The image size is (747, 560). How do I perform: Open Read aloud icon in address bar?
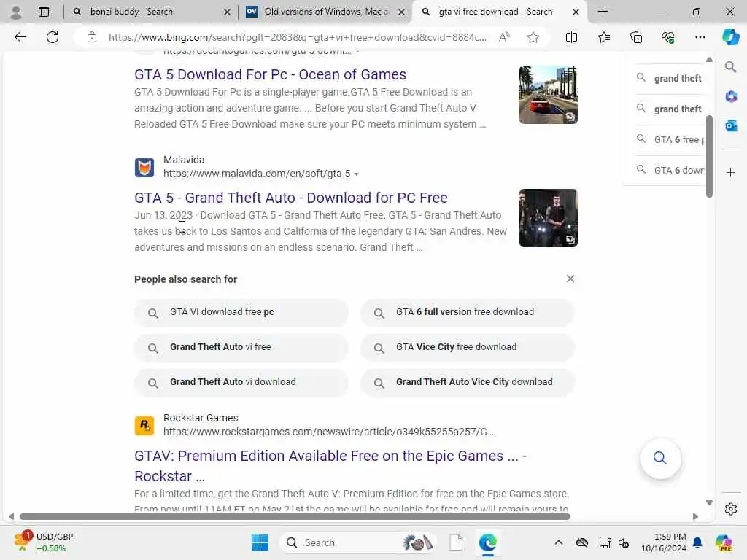pos(504,37)
